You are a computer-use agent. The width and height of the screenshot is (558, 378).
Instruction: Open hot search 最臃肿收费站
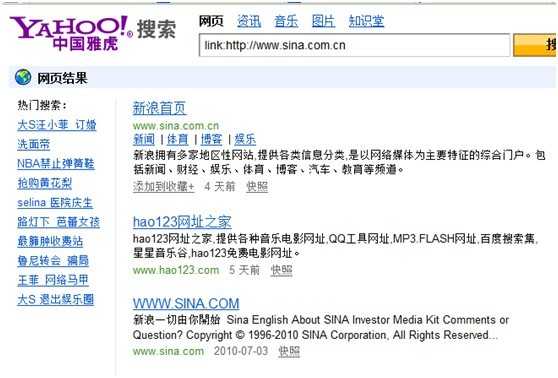(50, 241)
